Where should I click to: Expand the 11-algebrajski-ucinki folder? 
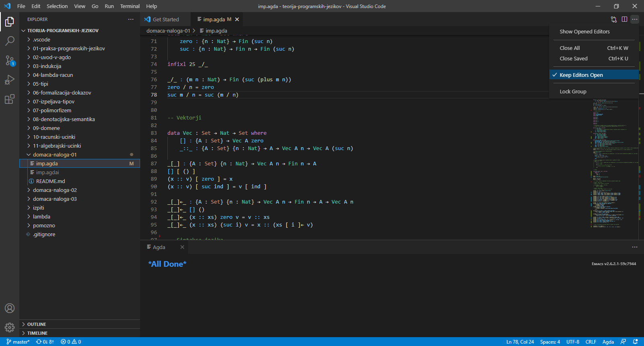tap(80, 146)
